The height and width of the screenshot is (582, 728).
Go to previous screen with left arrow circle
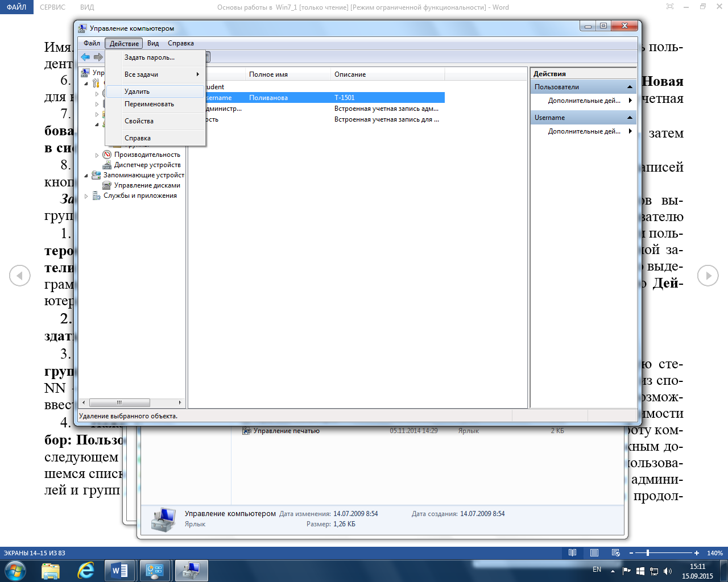20,276
